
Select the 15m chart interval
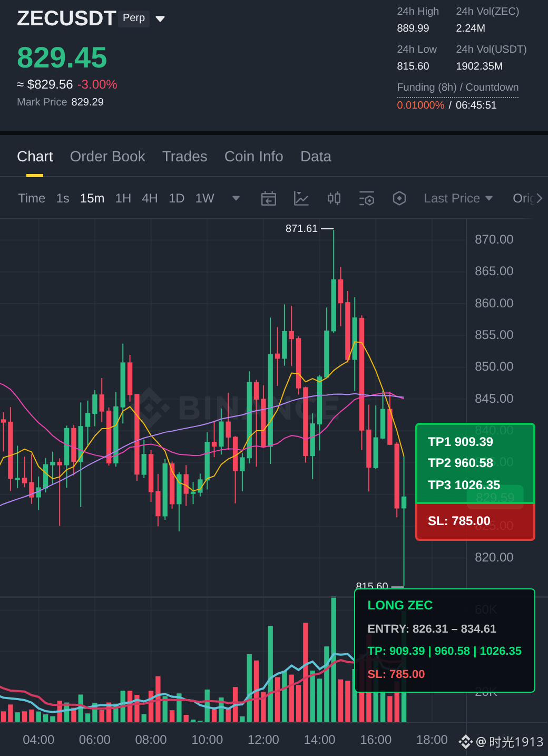(92, 198)
